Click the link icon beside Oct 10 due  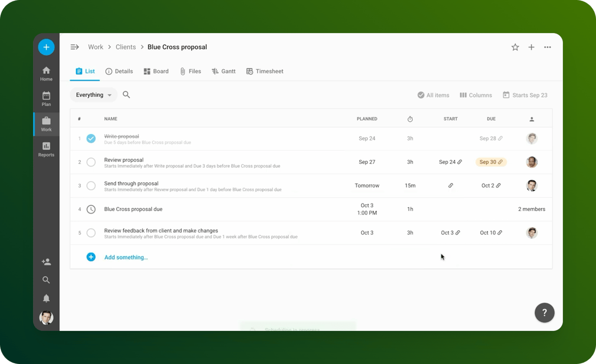click(x=500, y=233)
